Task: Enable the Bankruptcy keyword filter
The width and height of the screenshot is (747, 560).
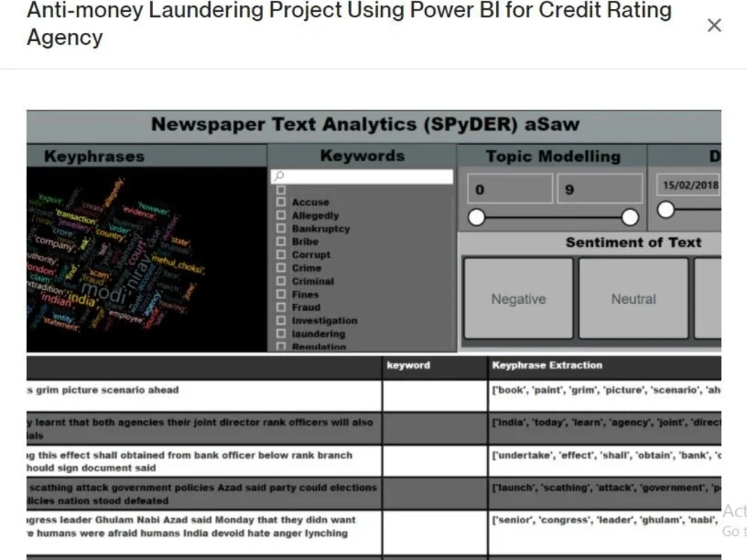Action: coord(281,228)
